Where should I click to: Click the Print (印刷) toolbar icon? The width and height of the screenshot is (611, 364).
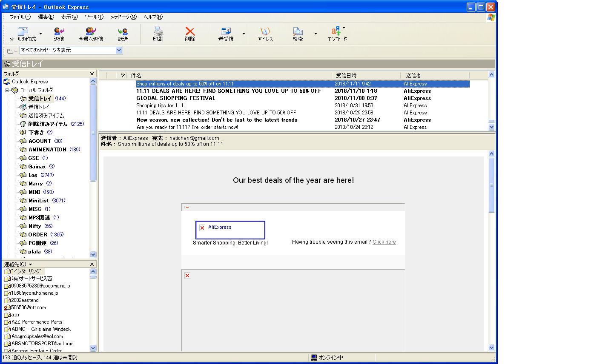coord(158,31)
